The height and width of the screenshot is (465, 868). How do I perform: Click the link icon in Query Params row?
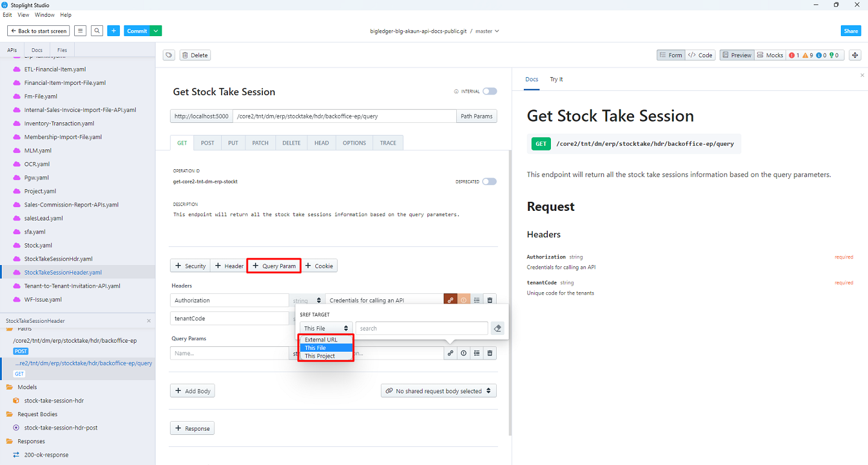click(x=450, y=354)
